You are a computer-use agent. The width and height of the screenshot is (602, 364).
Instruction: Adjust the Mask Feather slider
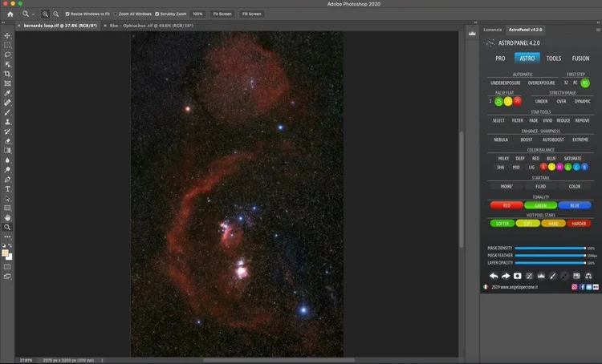(x=550, y=256)
